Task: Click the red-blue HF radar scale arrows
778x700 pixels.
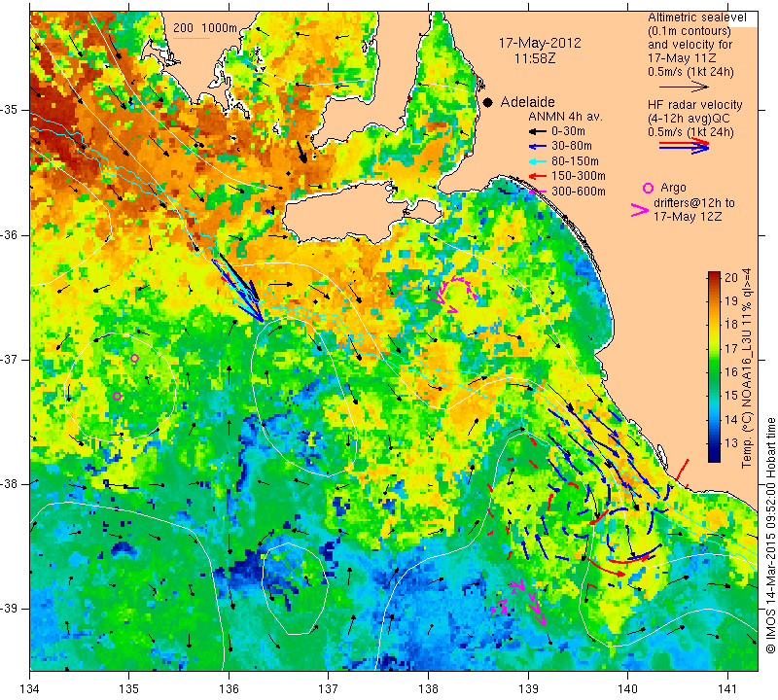Action: tap(685, 146)
